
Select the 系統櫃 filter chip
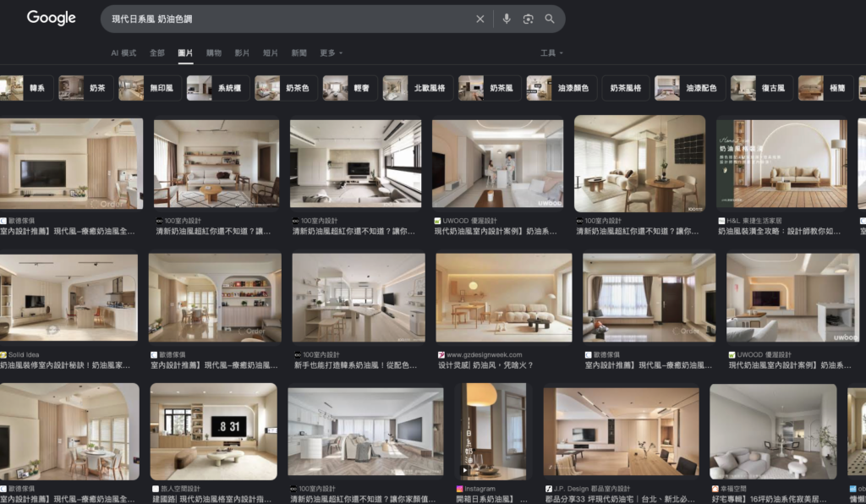pos(217,88)
